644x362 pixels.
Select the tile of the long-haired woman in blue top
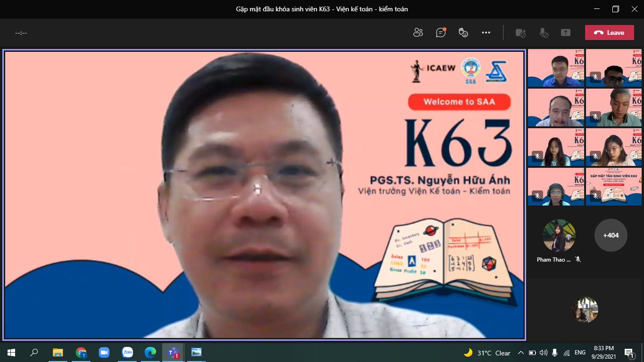(556, 147)
